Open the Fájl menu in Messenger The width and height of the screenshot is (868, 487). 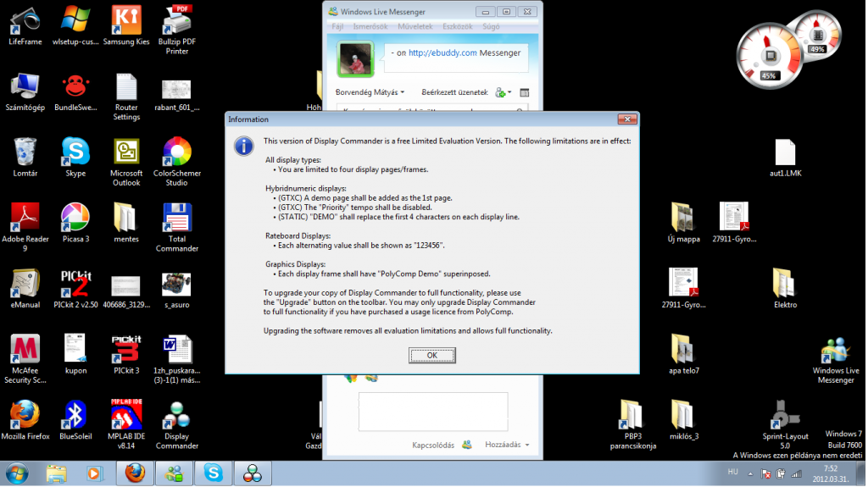337,26
